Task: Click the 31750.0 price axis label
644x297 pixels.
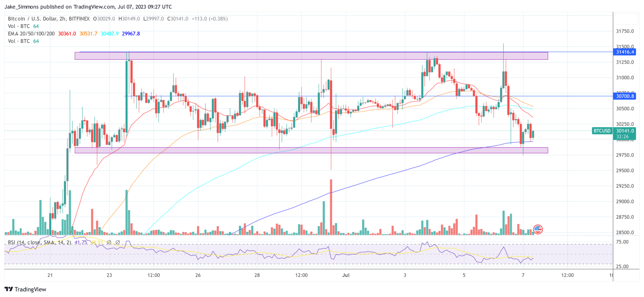Action: point(625,31)
